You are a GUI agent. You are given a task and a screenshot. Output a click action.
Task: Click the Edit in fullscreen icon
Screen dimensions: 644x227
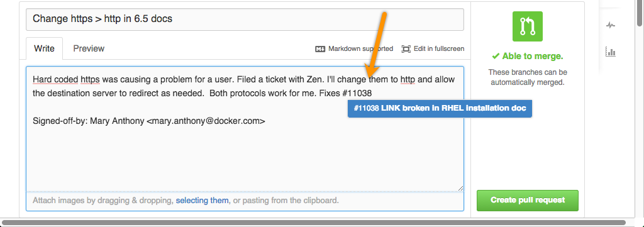click(x=406, y=49)
